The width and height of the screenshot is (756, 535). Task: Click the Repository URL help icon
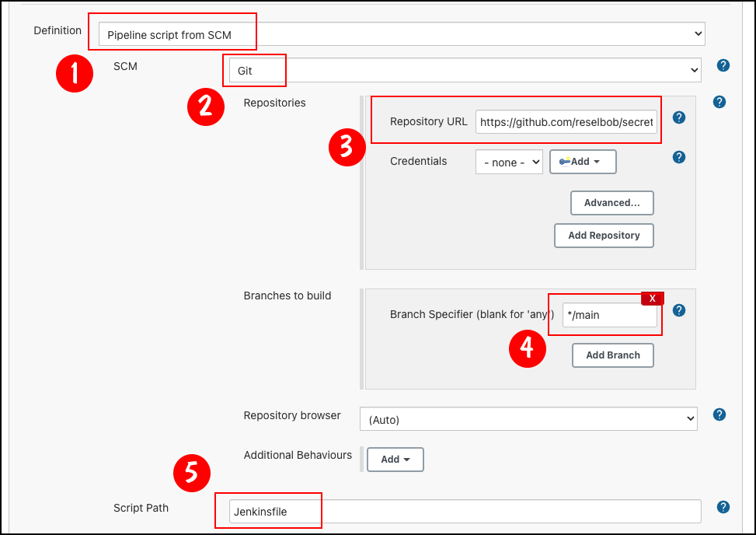678,117
